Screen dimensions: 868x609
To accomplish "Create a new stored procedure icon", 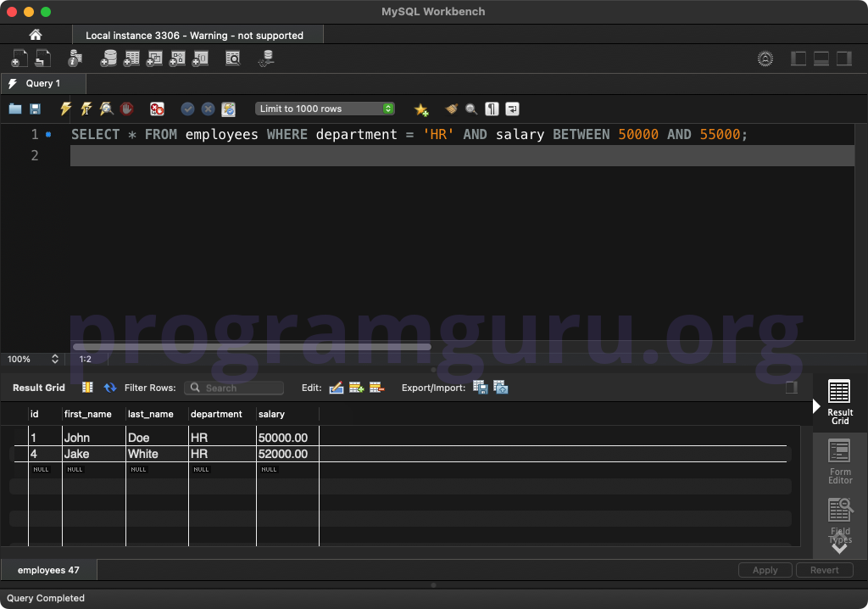I will [177, 59].
